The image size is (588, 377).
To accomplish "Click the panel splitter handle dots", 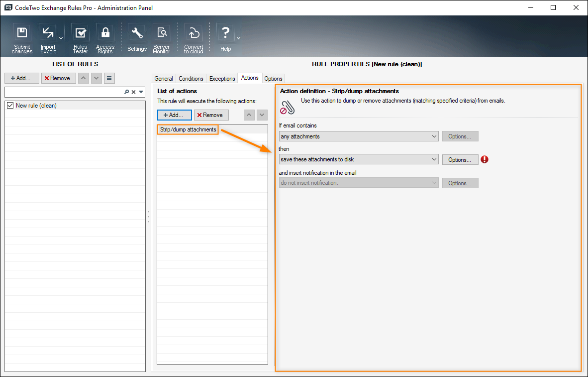I will coord(148,217).
